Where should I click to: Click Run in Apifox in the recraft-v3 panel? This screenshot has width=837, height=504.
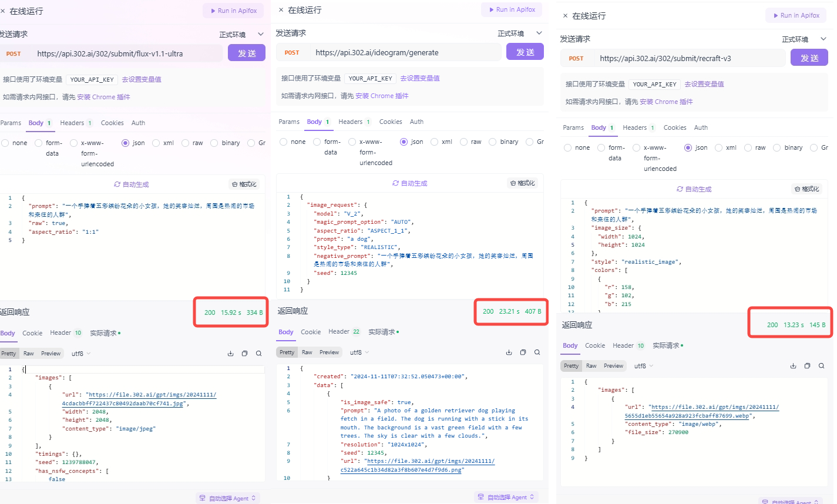(x=796, y=15)
